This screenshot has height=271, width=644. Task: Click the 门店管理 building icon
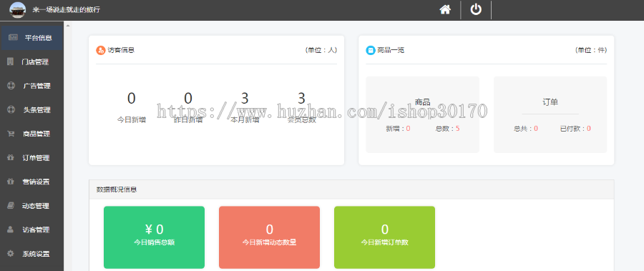(x=11, y=61)
